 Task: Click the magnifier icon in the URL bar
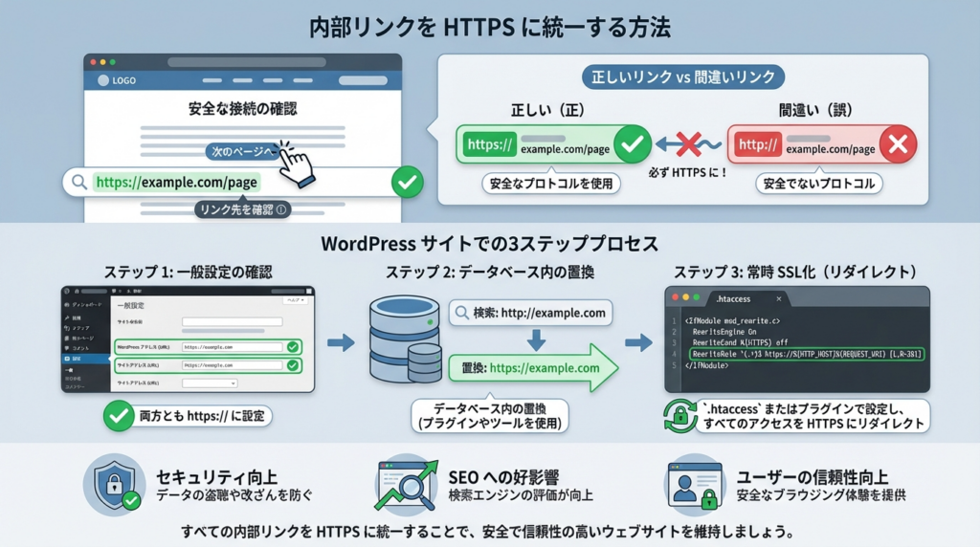(78, 182)
